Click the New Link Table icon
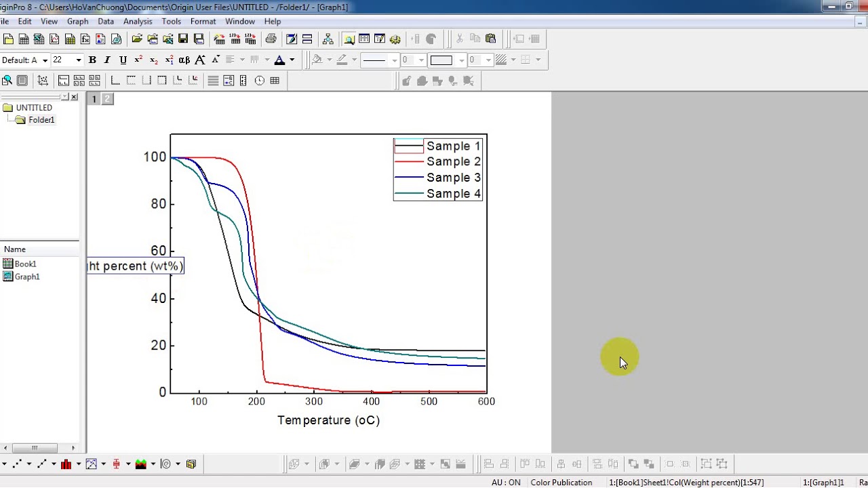868x488 pixels. click(x=275, y=81)
